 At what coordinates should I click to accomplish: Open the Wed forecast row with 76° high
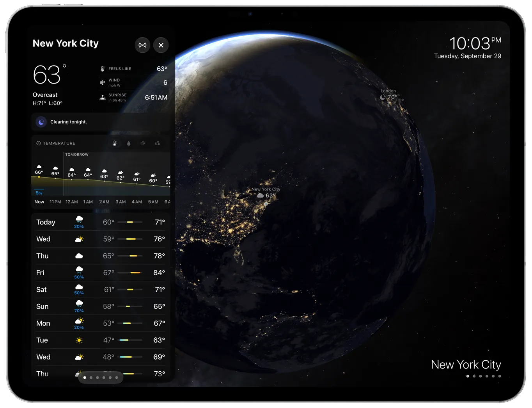pos(101,239)
